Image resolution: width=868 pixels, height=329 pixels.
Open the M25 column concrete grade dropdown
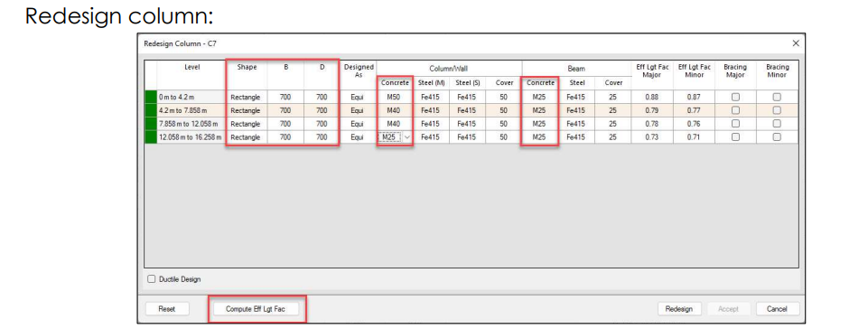(407, 136)
